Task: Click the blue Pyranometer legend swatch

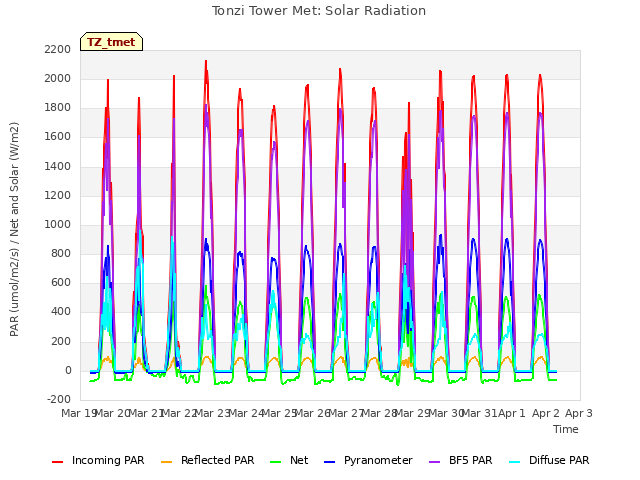Action: [329, 462]
